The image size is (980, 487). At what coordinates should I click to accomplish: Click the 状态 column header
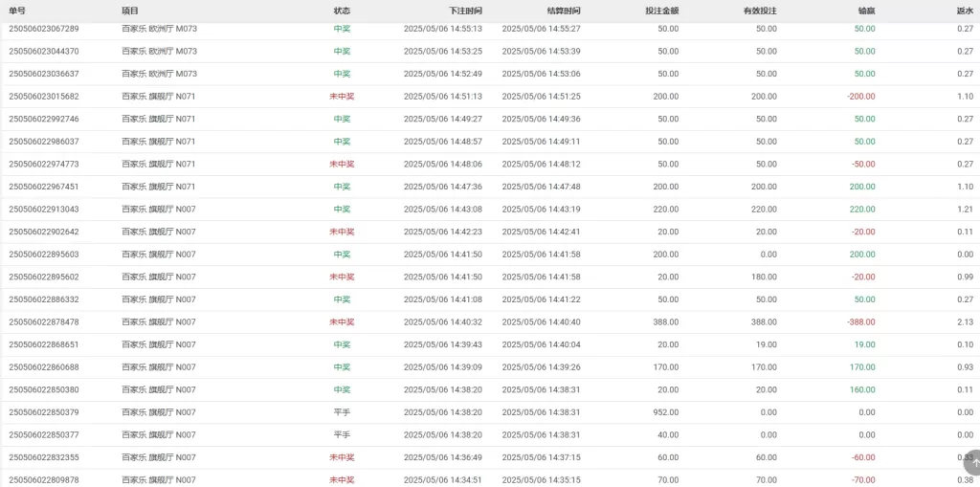[342, 11]
